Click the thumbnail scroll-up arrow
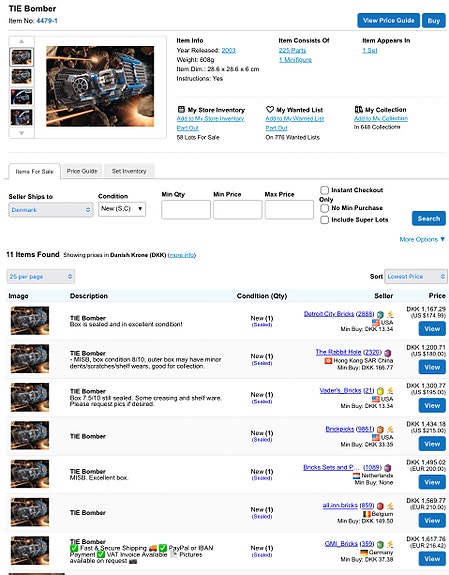The height and width of the screenshot is (575, 449). [x=21, y=41]
